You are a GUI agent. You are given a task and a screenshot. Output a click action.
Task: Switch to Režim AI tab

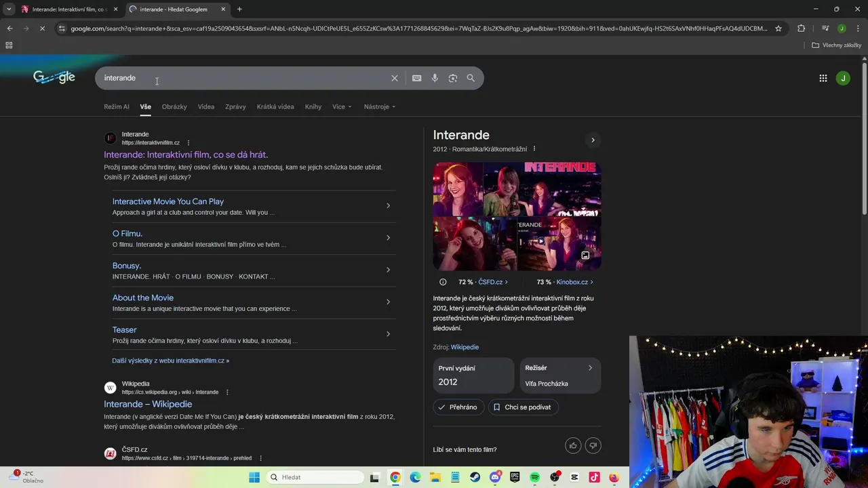coord(117,106)
